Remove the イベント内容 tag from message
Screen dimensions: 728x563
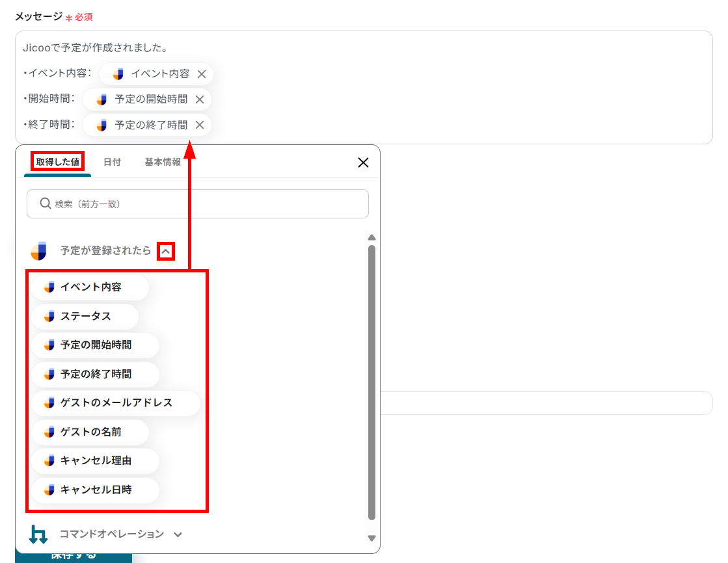pos(202,74)
